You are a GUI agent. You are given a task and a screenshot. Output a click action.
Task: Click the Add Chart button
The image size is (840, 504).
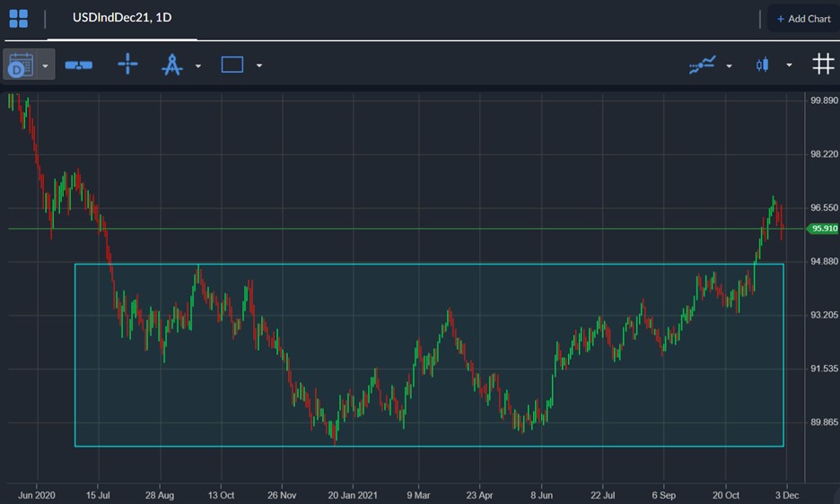[803, 19]
